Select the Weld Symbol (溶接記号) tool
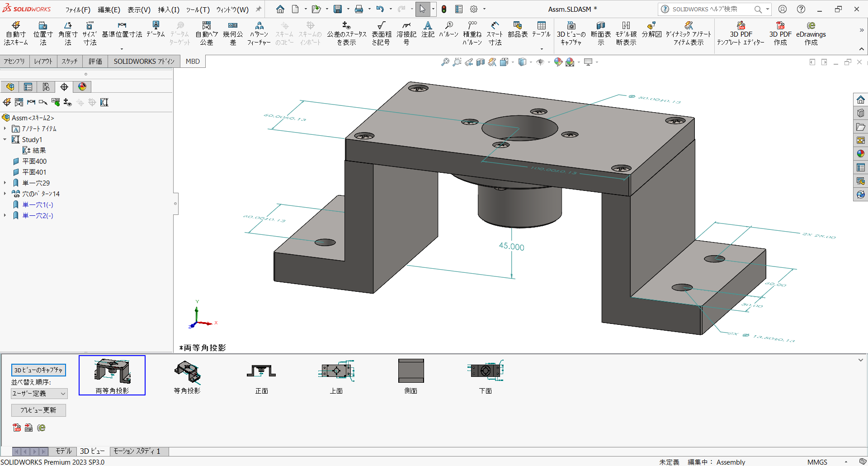Screen dimensions: 868x466 tap(406, 33)
